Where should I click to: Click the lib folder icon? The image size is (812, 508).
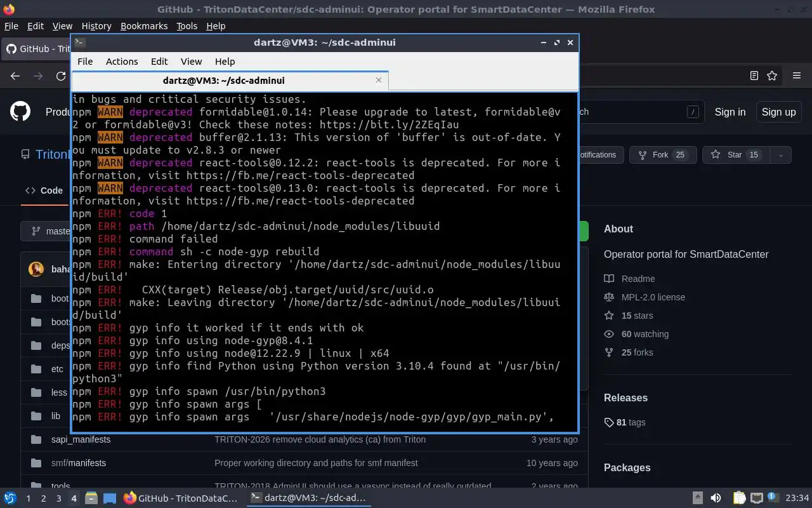(36, 416)
